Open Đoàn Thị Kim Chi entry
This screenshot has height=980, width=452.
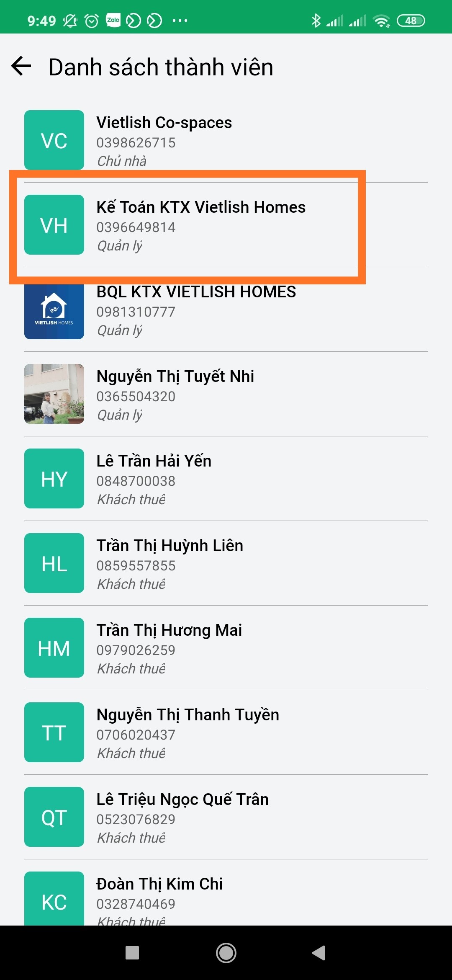pyautogui.click(x=226, y=893)
